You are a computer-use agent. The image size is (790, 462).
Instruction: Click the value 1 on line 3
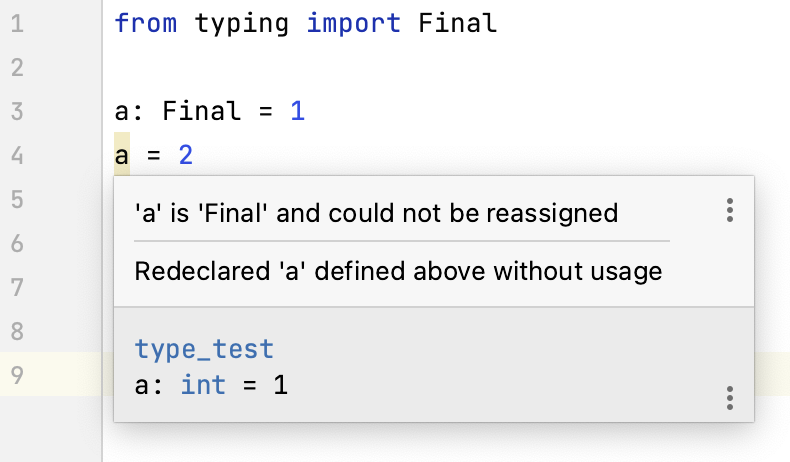pos(297,110)
